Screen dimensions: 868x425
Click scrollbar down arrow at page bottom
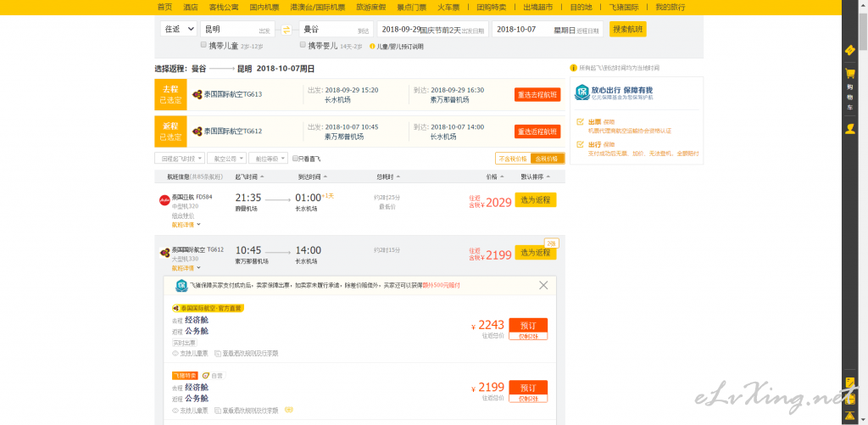[862, 421]
